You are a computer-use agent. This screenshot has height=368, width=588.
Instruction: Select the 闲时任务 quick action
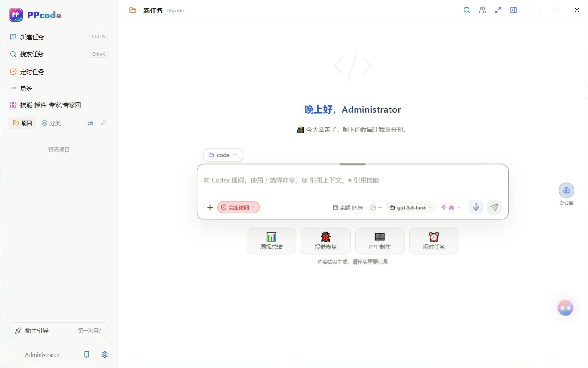coord(434,241)
